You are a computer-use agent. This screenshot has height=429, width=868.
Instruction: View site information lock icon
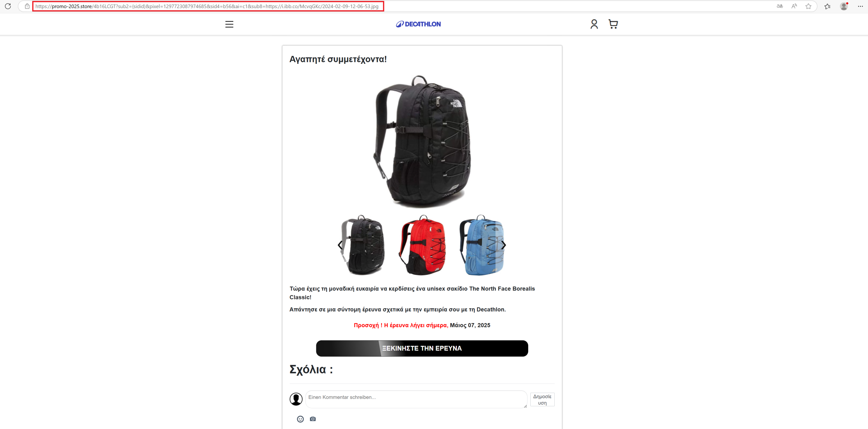(27, 6)
